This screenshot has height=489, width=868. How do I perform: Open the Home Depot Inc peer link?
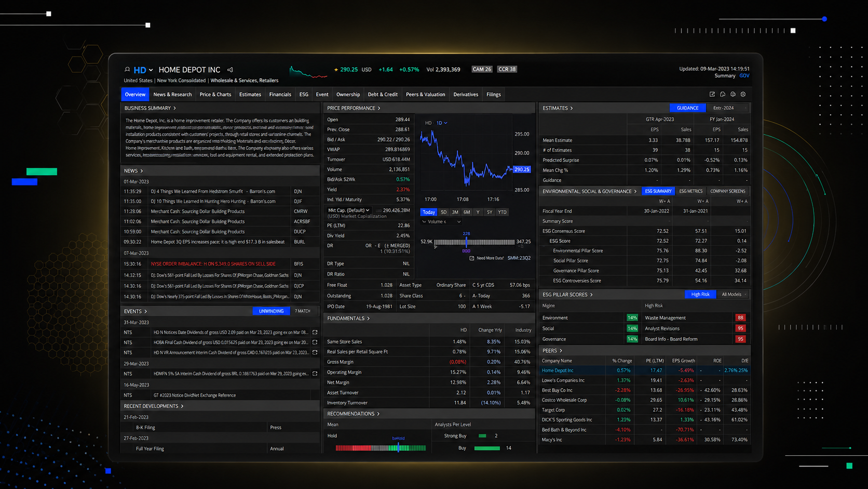(558, 371)
